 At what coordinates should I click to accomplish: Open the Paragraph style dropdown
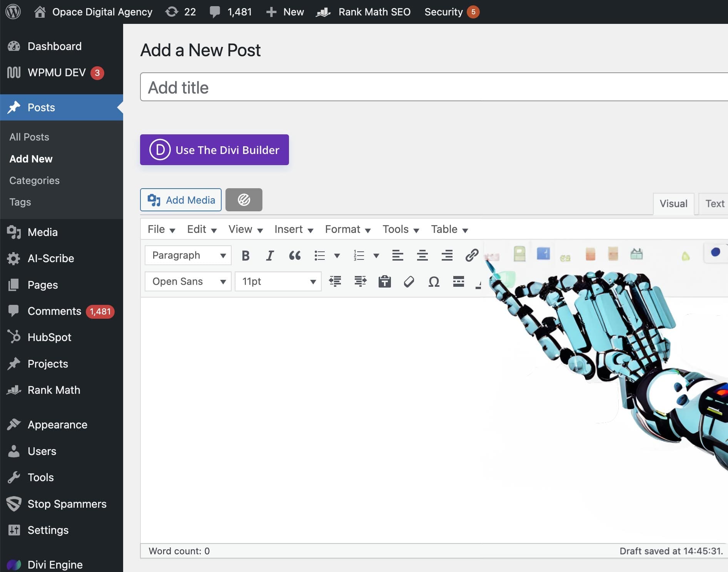coord(188,255)
